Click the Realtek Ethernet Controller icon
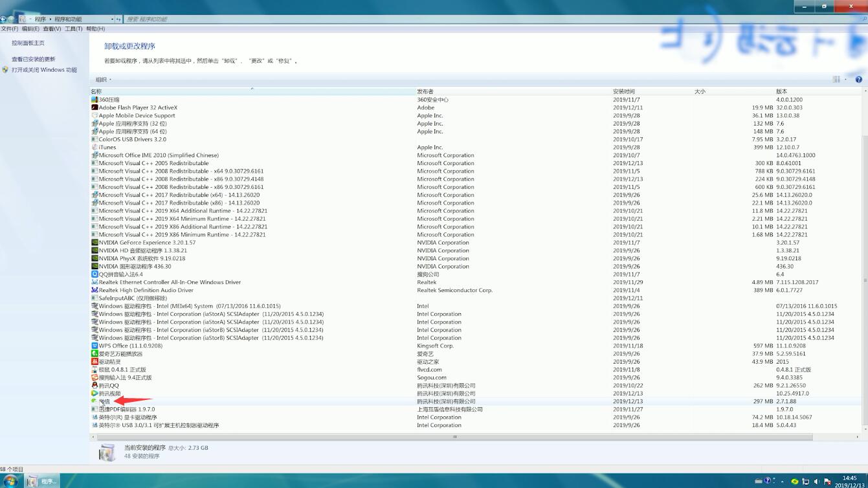The image size is (868, 488). click(95, 282)
